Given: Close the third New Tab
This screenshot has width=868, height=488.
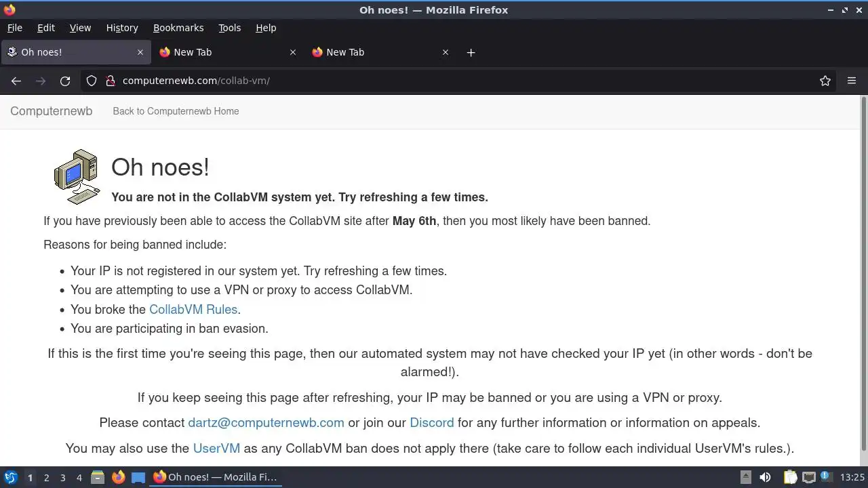Looking at the screenshot, I should pyautogui.click(x=446, y=52).
